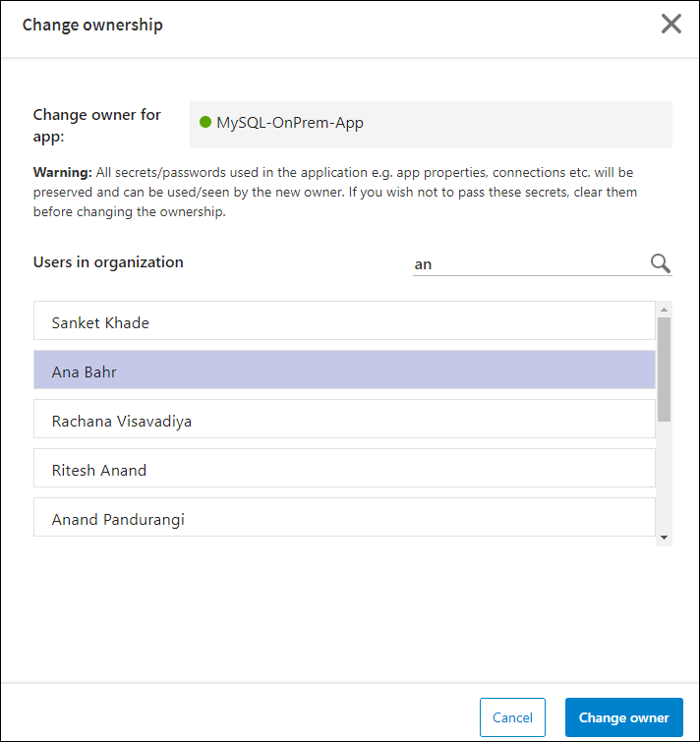The width and height of the screenshot is (700, 742).
Task: Click the "Change ownership" dialog title
Action: click(92, 25)
